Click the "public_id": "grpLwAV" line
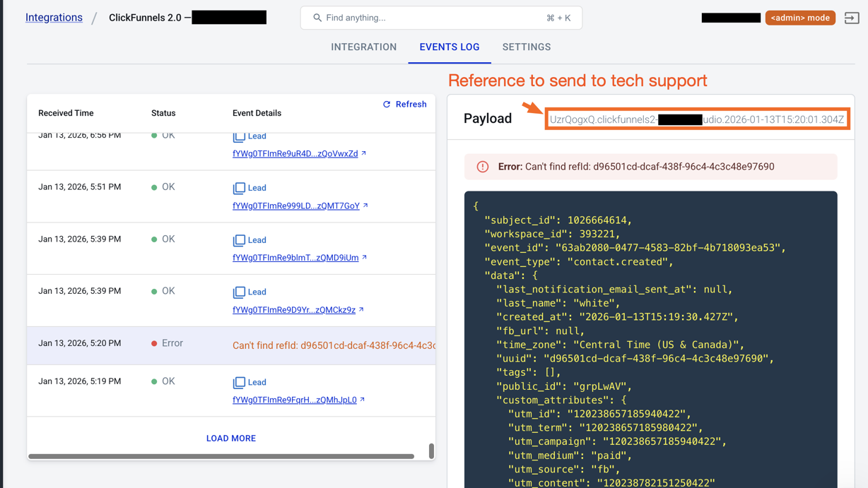The width and height of the screenshot is (868, 488). (564, 386)
